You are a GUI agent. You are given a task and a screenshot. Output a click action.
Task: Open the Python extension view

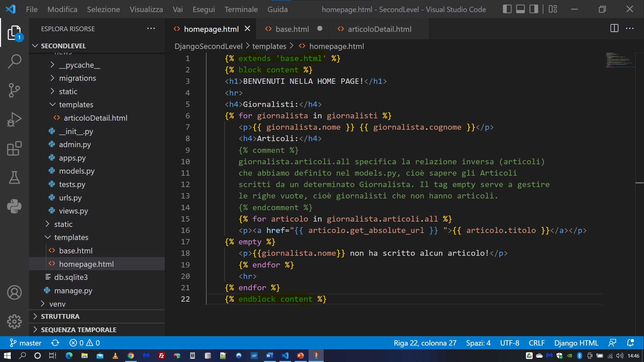14,206
